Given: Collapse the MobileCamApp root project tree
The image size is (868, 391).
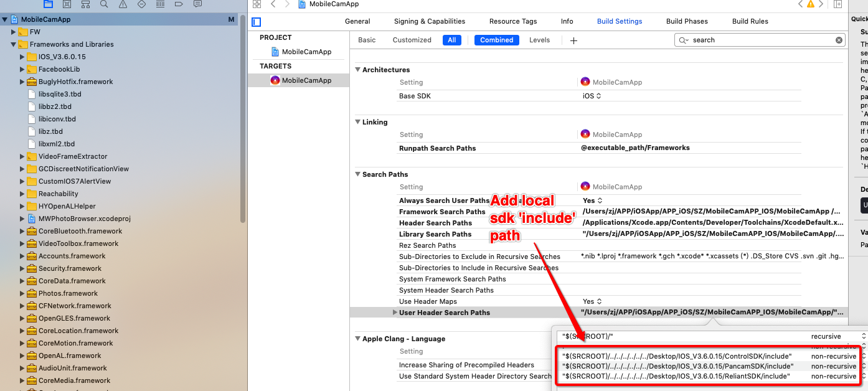Looking at the screenshot, I should click(x=6, y=19).
